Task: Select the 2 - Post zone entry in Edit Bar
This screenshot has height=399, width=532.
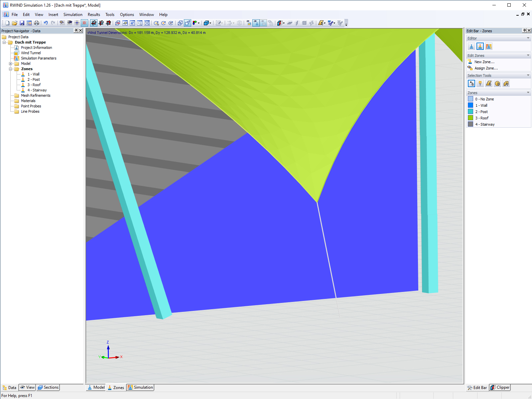Action: point(481,112)
